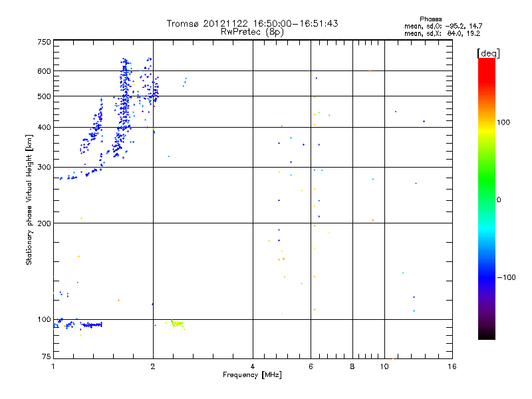
Task: Click the x-axis tick label '4'
Action: [253, 366]
